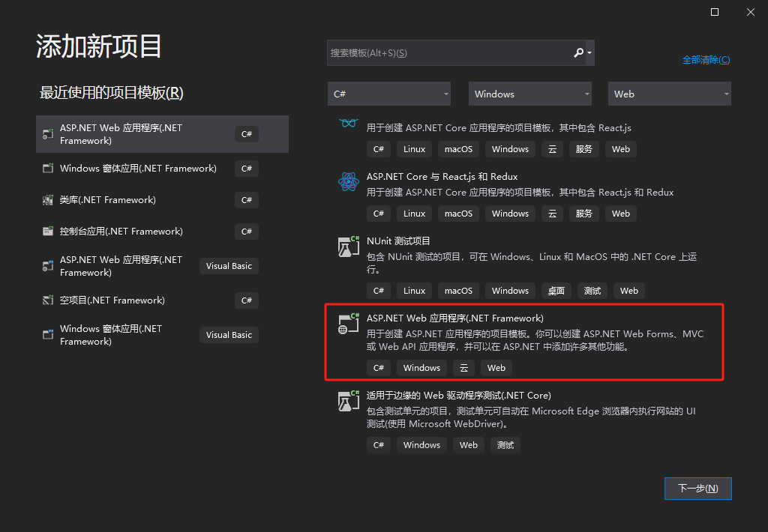Click the ASP.NET Core React.js Redux icon

click(348, 182)
